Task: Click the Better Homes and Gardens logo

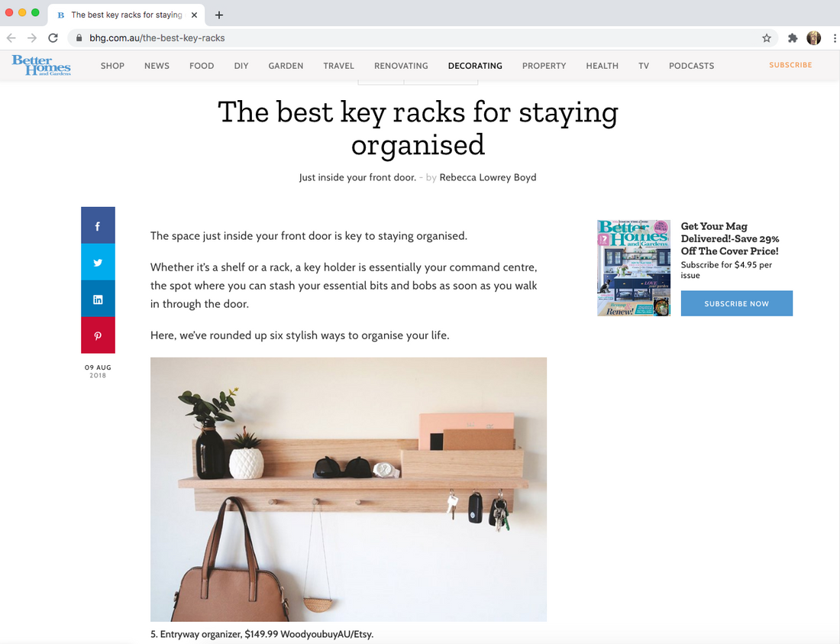Action: (41, 66)
